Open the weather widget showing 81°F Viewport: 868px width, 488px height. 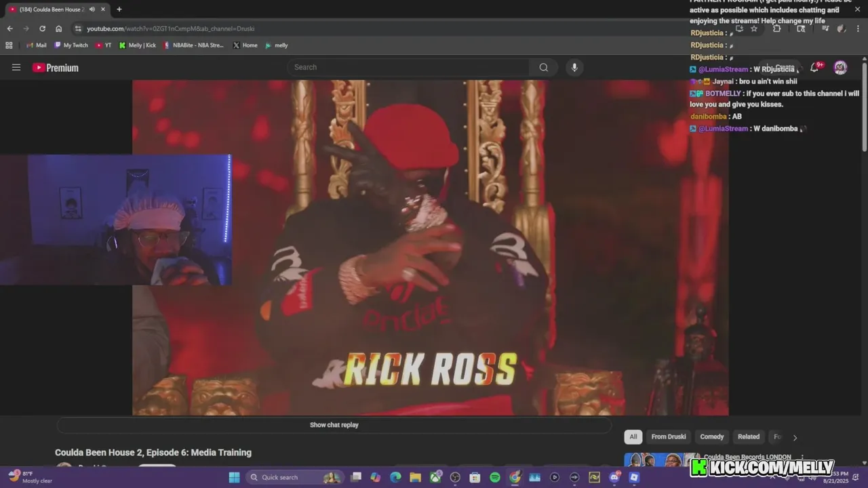click(31, 477)
